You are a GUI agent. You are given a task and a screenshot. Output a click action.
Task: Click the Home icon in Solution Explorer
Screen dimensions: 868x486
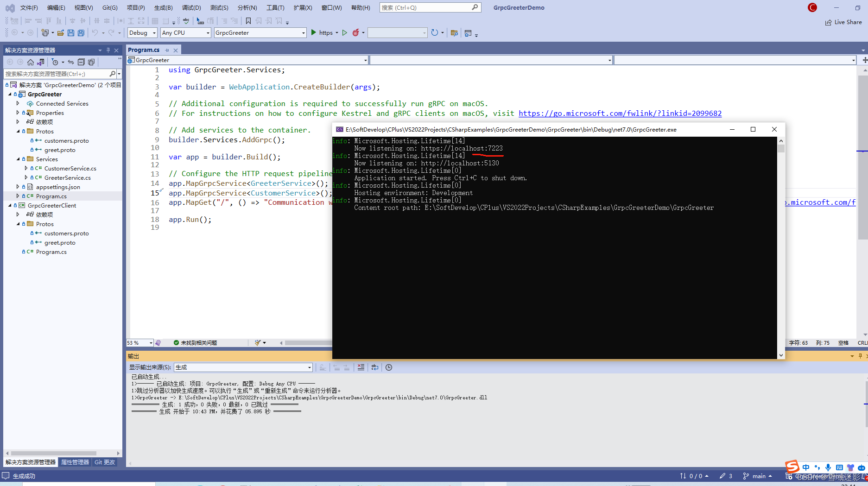pyautogui.click(x=31, y=62)
